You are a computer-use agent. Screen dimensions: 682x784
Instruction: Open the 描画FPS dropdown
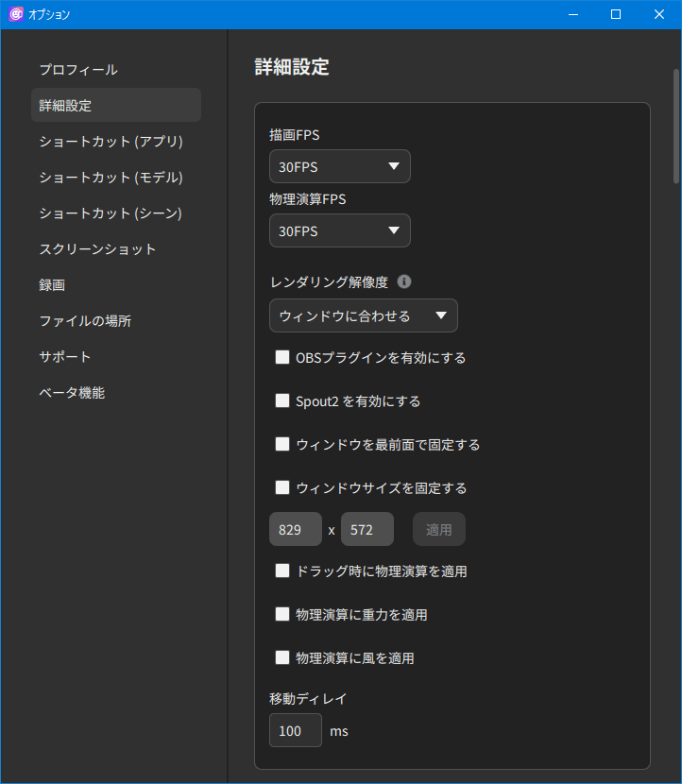pos(339,166)
